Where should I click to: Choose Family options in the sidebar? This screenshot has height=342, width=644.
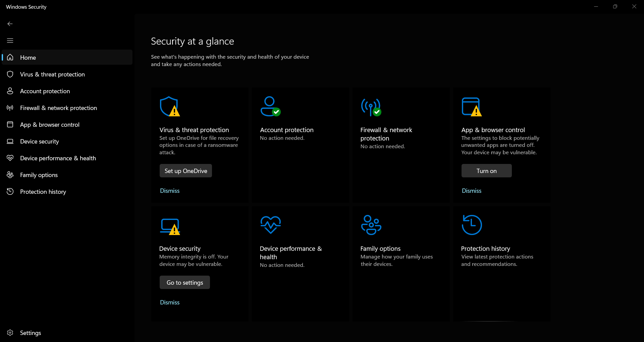67,175
